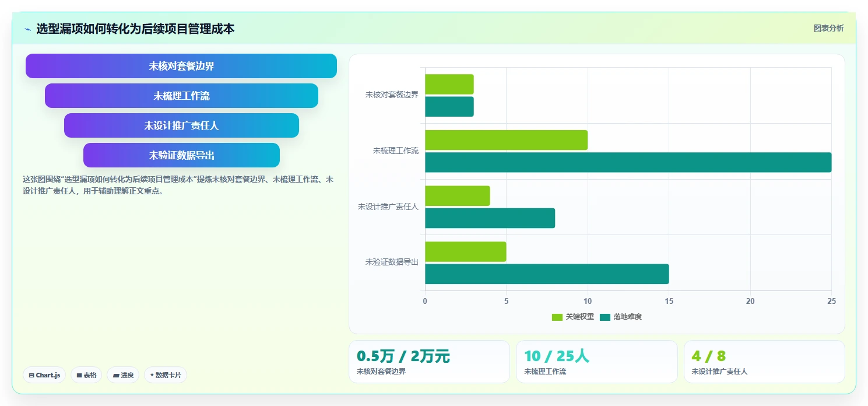Click x-axis tick value 20
This screenshot has width=868, height=406.
(750, 301)
